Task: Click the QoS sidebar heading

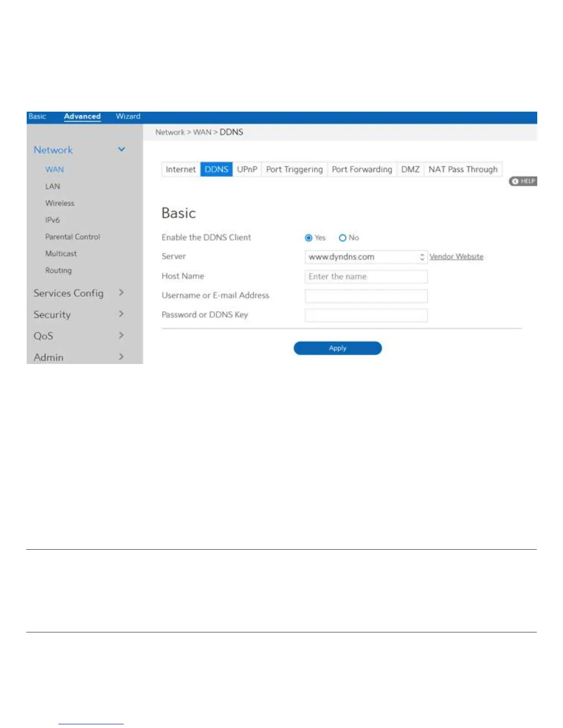Action: tap(43, 336)
